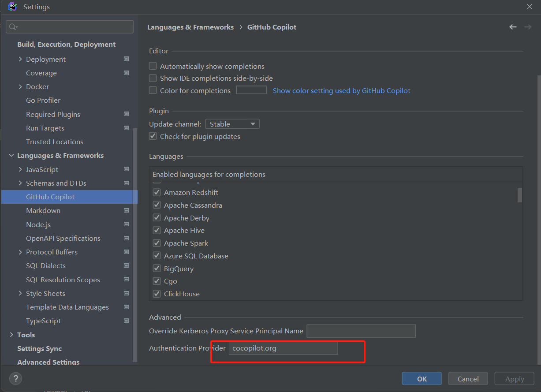
Task: Click project-level icon beside TypeScript
Action: tap(127, 321)
